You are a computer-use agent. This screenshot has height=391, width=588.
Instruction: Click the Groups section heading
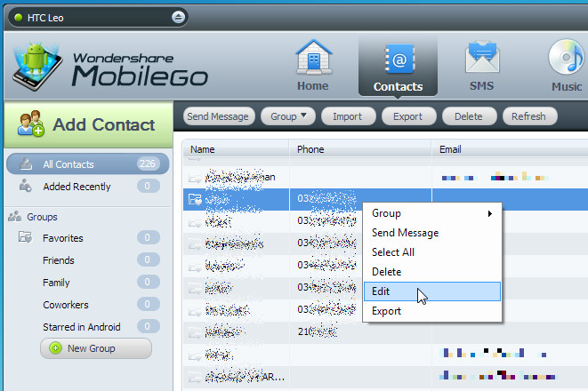[x=42, y=217]
